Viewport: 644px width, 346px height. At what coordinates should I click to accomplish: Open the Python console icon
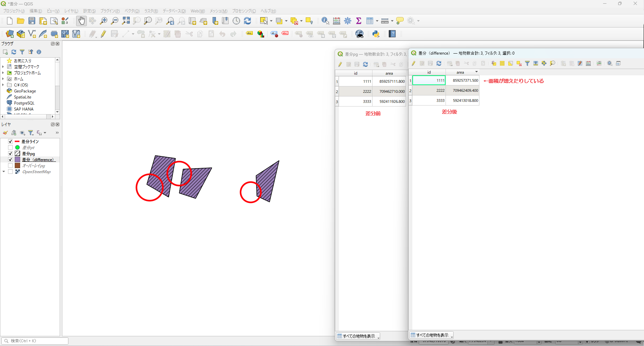[376, 34]
